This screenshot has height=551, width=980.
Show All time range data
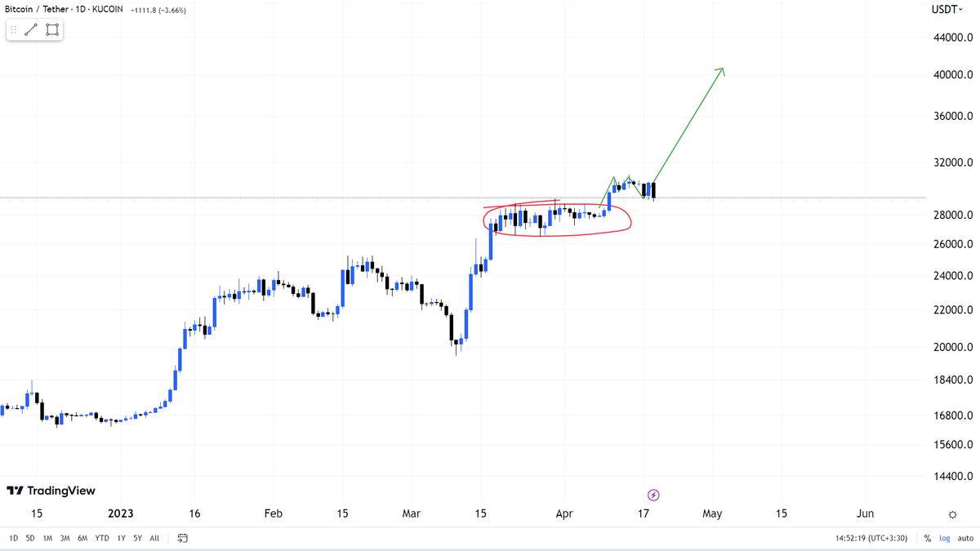[x=154, y=538]
